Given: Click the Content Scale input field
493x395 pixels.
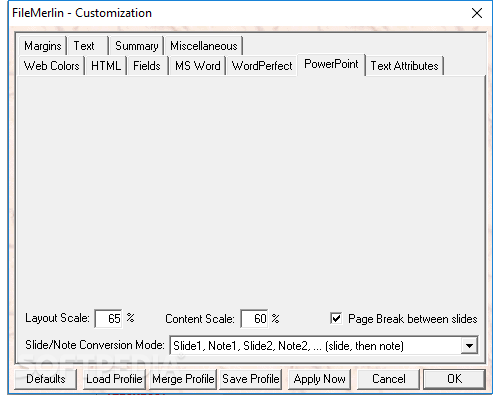Looking at the screenshot, I should (x=254, y=319).
